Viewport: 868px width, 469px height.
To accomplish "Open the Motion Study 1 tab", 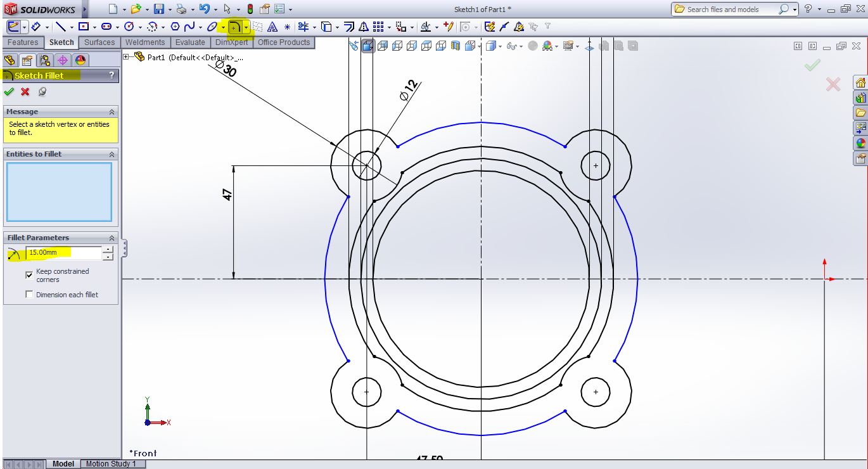I will click(111, 464).
